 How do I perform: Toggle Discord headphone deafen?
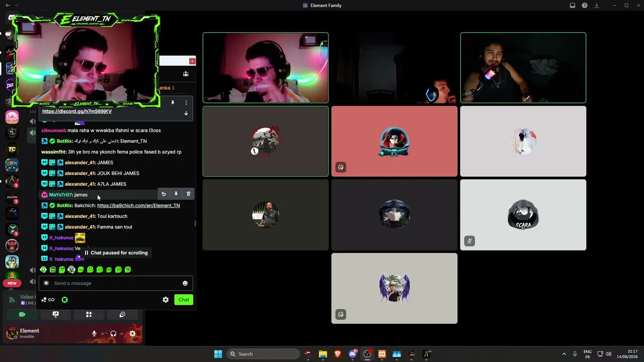(x=113, y=333)
